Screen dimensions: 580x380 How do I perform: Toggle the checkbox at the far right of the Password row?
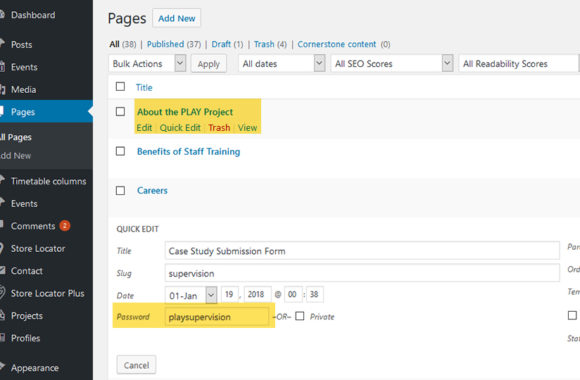point(572,315)
